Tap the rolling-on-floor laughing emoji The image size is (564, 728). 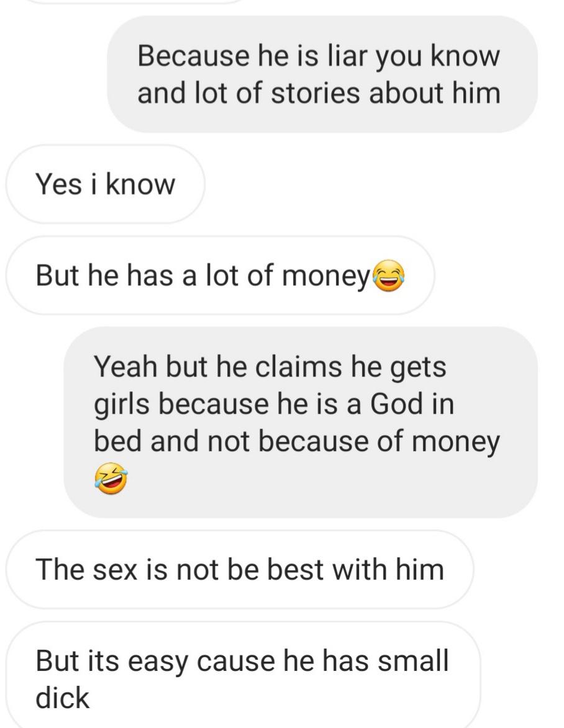coord(111,479)
